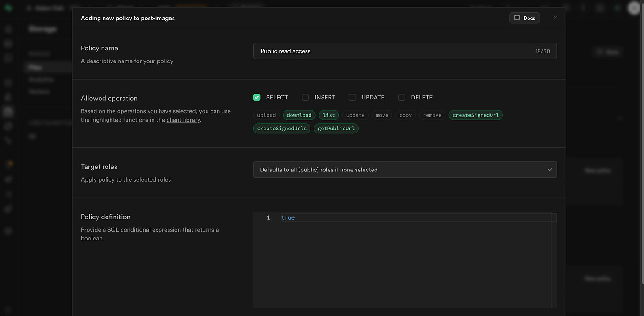Switch to the Files section under Storage
The height and width of the screenshot is (316, 644).
click(x=35, y=67)
